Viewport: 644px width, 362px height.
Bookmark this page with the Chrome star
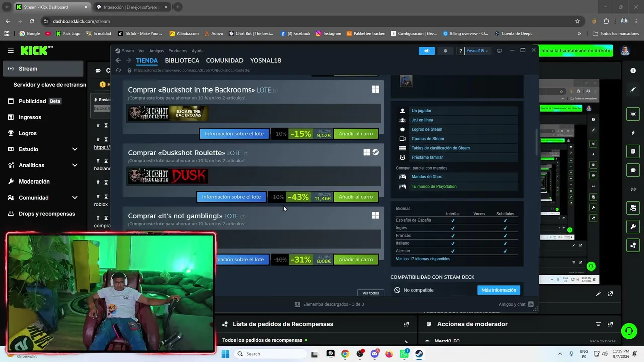[x=577, y=21]
